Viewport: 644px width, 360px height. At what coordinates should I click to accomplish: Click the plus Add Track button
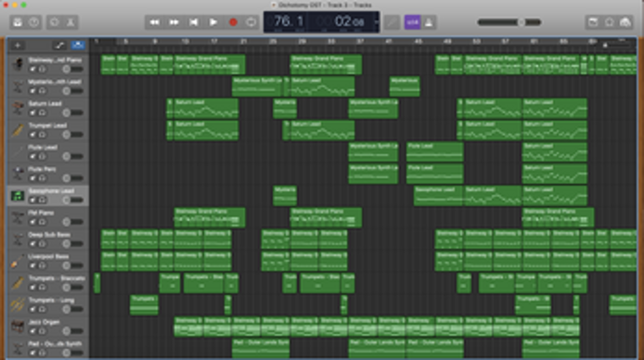(x=18, y=45)
